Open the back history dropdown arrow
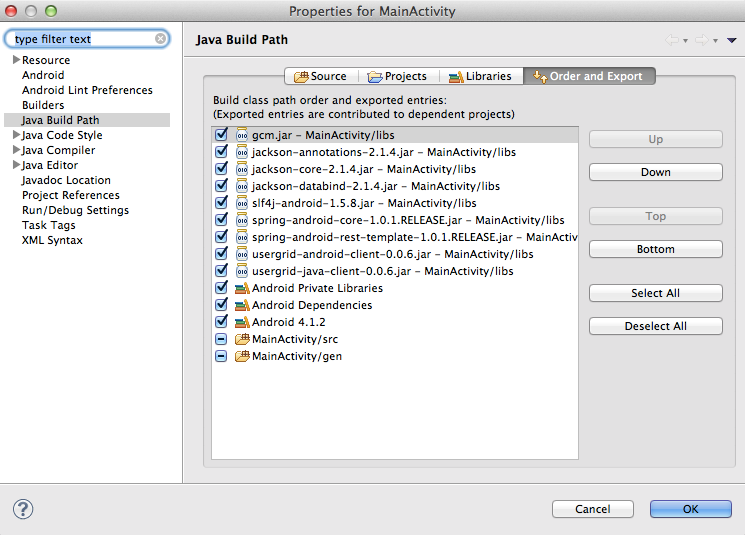Image resolution: width=745 pixels, height=535 pixels. tap(685, 41)
